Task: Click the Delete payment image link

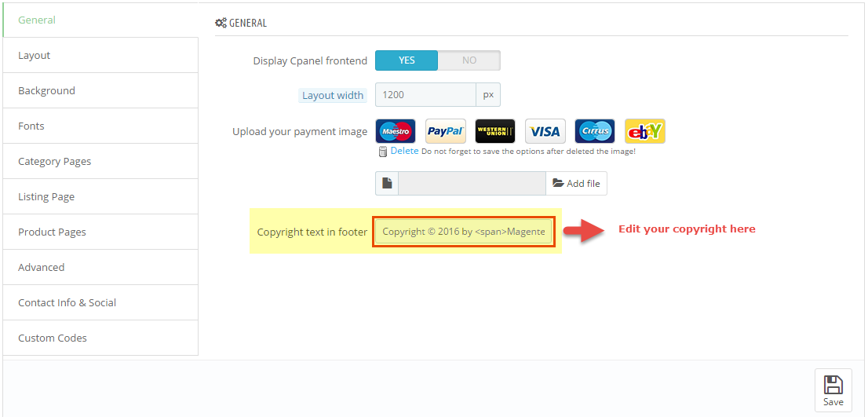Action: 405,151
